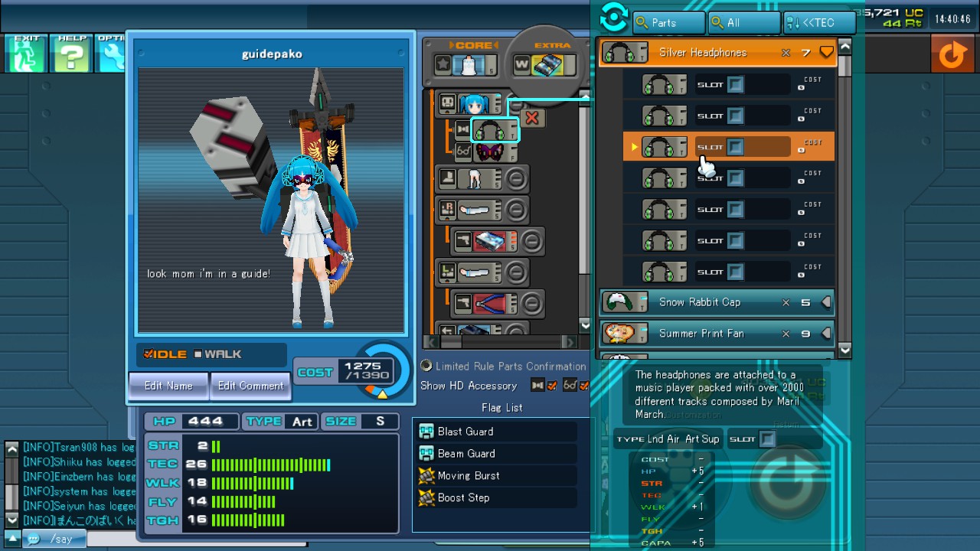The width and height of the screenshot is (980, 551).
Task: Click the Snow Rabbit Cap item icon
Action: tap(624, 302)
